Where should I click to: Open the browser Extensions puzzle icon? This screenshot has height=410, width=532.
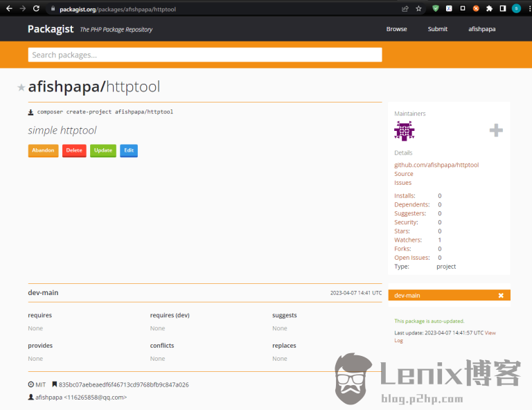[x=489, y=9]
